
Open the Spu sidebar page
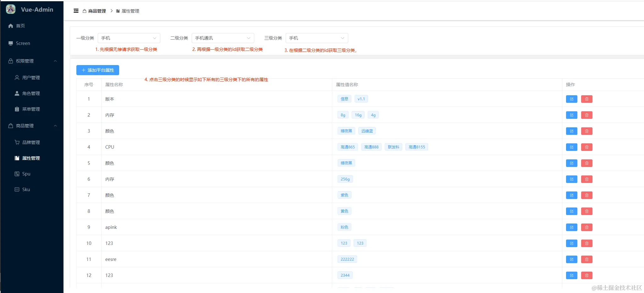click(x=32, y=174)
